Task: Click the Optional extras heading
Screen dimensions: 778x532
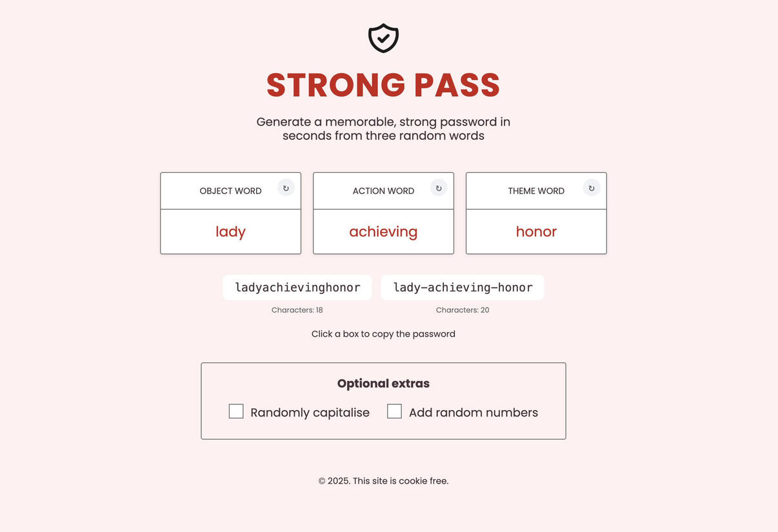Action: [x=383, y=382]
